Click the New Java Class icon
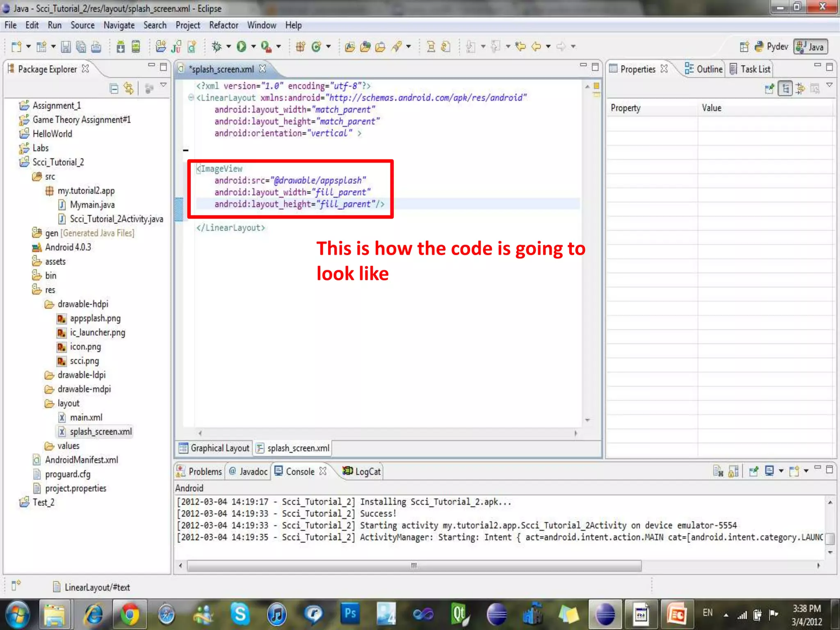The image size is (840, 630). coord(316,47)
